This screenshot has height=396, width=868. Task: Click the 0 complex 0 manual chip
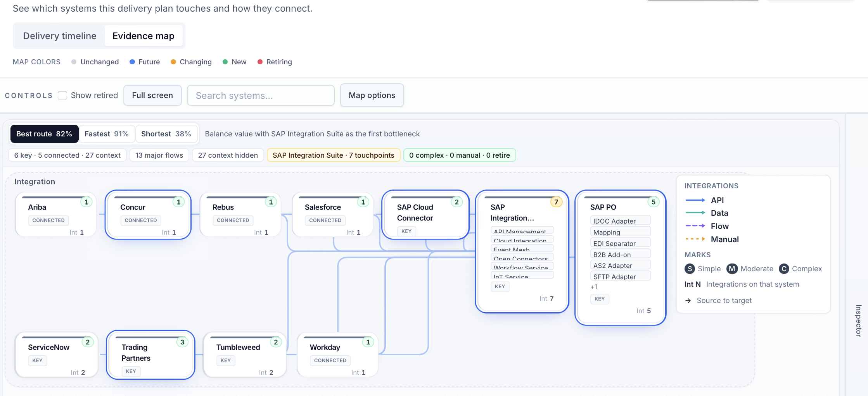click(x=460, y=155)
